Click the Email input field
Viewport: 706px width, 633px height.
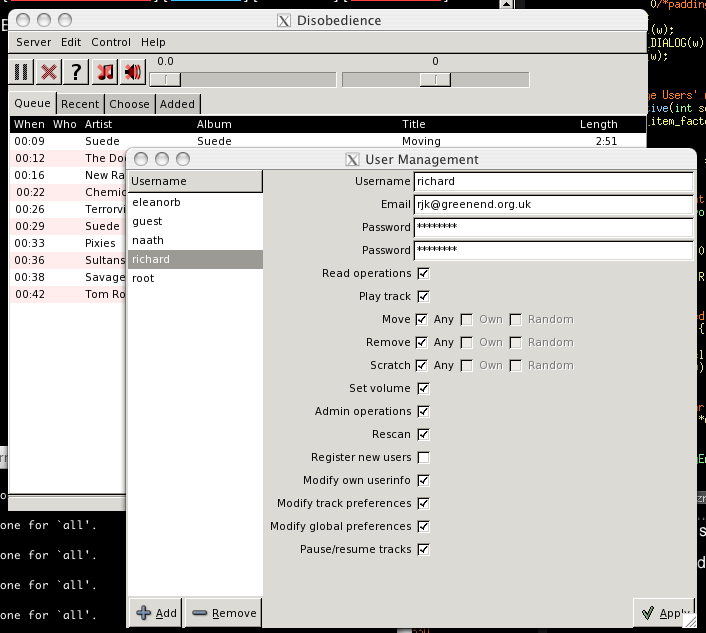pos(553,204)
